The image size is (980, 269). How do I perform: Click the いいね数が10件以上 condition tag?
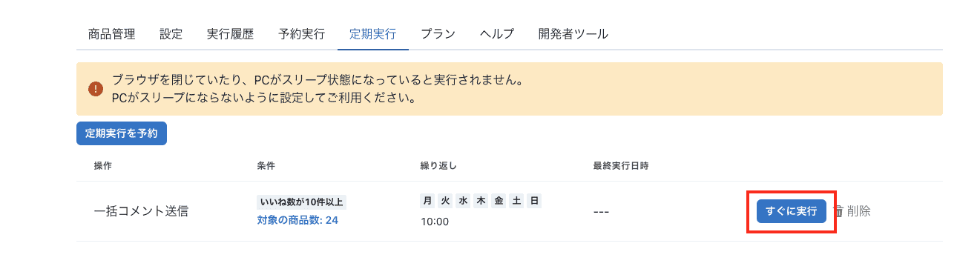[x=302, y=202]
